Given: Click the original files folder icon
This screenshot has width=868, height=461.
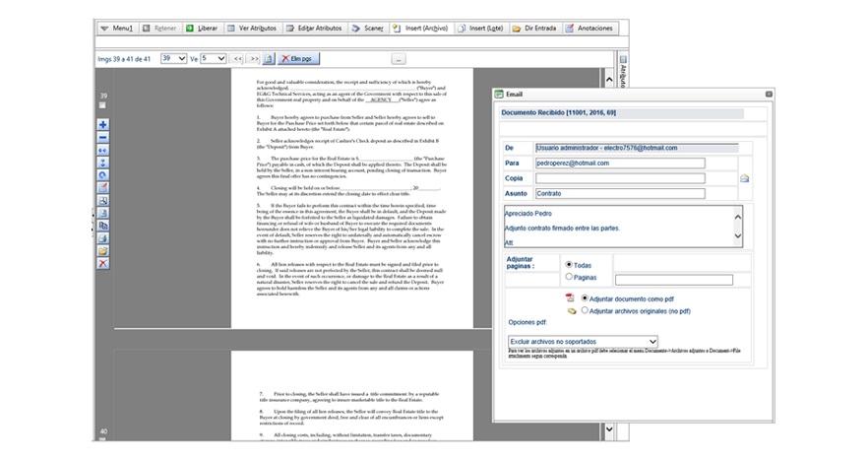Looking at the screenshot, I should point(572,311).
